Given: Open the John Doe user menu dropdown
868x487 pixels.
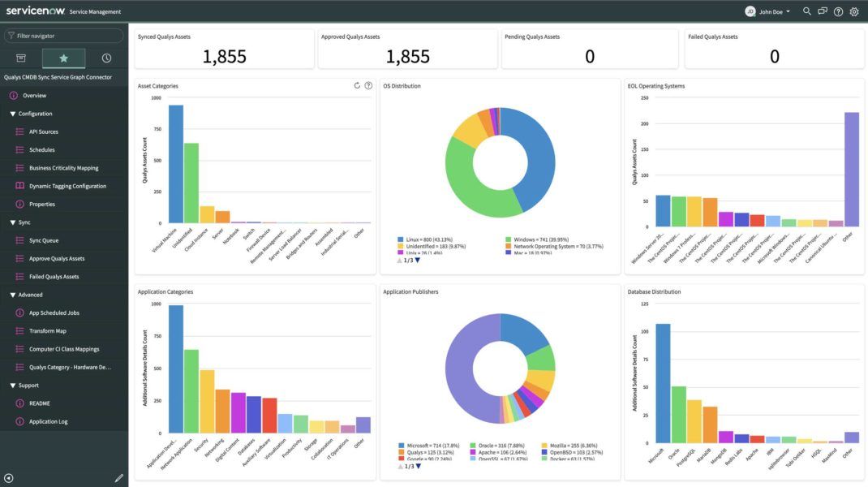Looking at the screenshot, I should (x=775, y=11).
